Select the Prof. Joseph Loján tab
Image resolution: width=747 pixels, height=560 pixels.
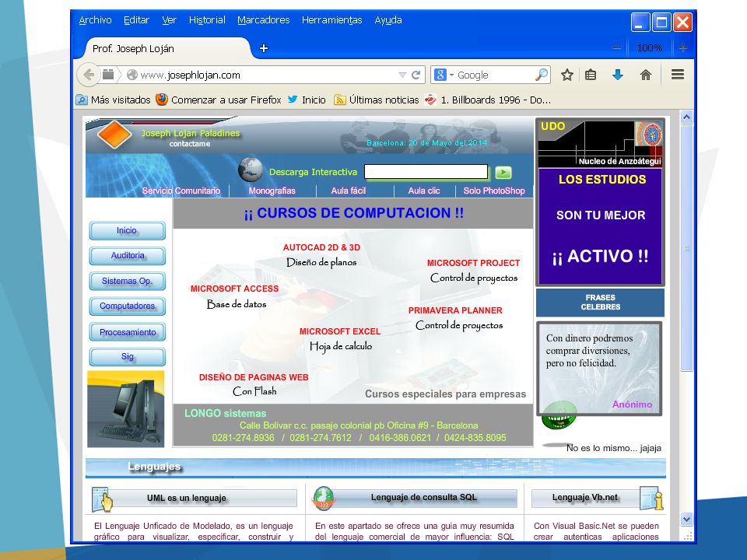click(x=167, y=48)
